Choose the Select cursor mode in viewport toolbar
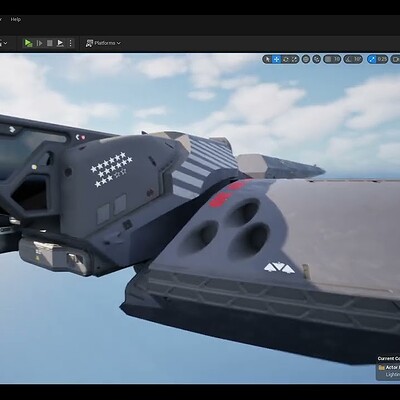 coord(267,59)
